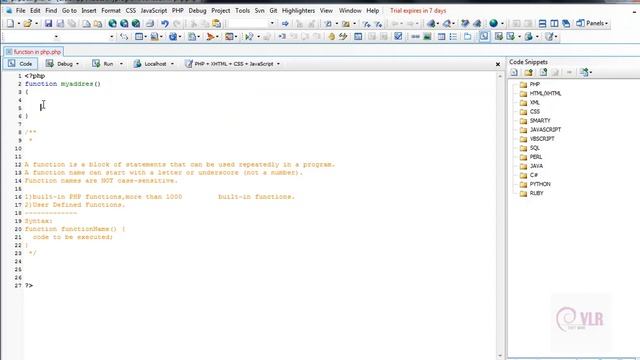Screen dimensions: 640x360
Task: Select the HTML/XHTML snippets folder
Action: click(540, 93)
